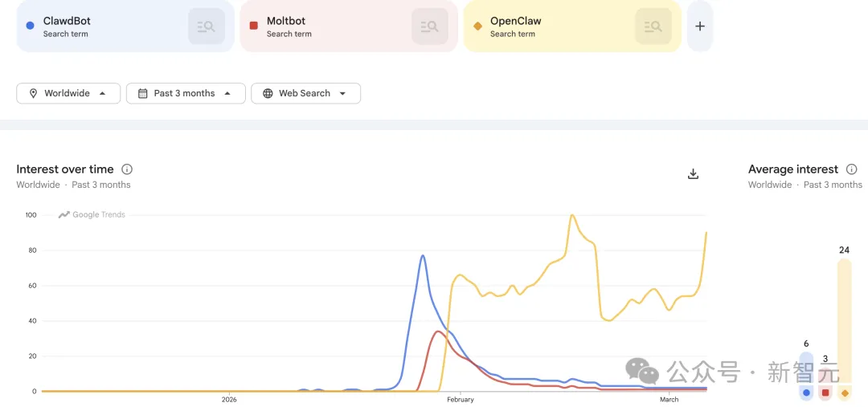Screen dimensions: 868x407
Task: Show info for Average interest
Action: click(x=852, y=169)
